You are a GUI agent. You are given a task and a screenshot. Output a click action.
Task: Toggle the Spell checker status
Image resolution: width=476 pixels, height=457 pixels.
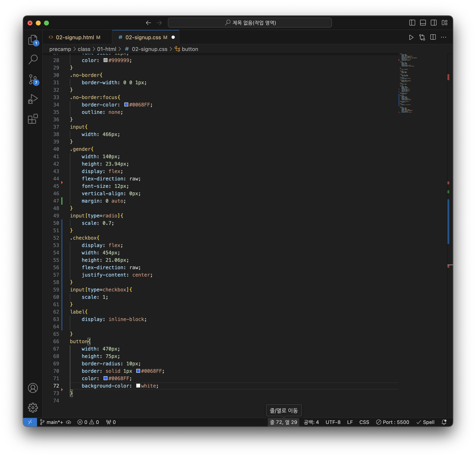(425, 422)
